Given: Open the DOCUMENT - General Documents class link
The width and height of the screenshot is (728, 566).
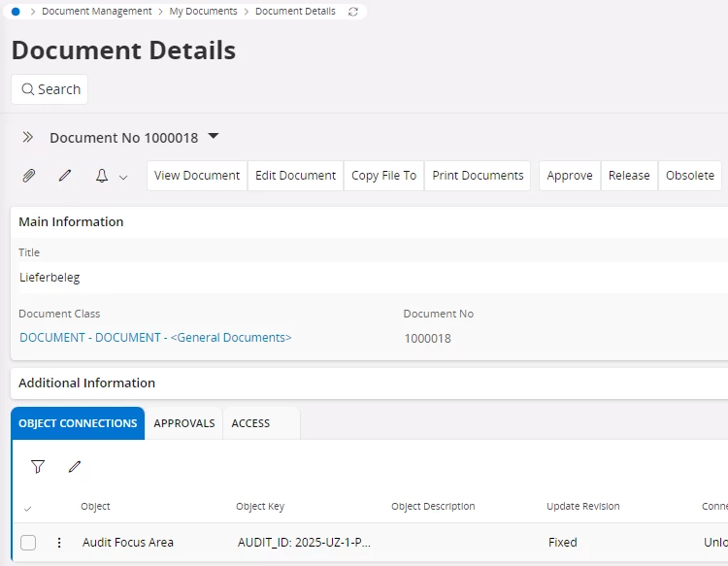Looking at the screenshot, I should pos(155,338).
